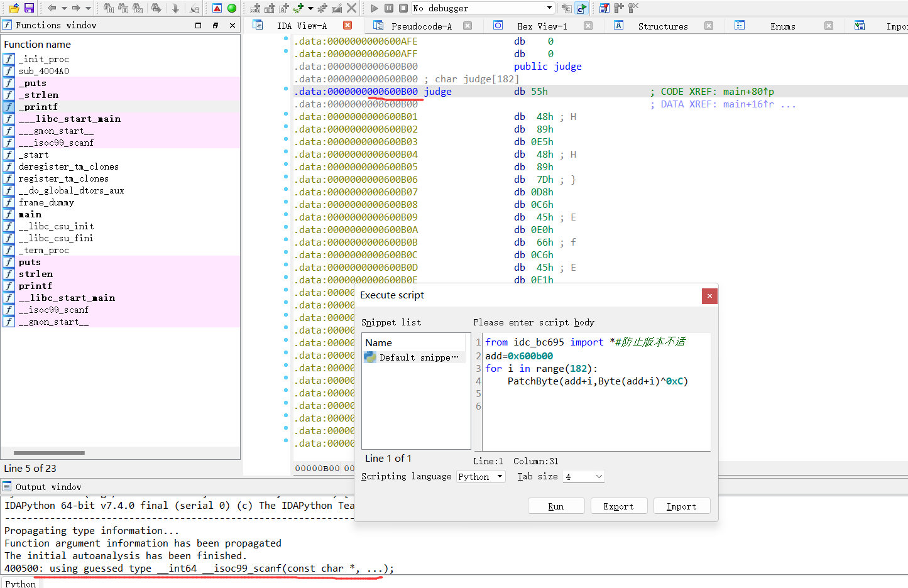The image size is (908, 588).
Task: Close the Hex View-1 tab
Action: tap(588, 26)
